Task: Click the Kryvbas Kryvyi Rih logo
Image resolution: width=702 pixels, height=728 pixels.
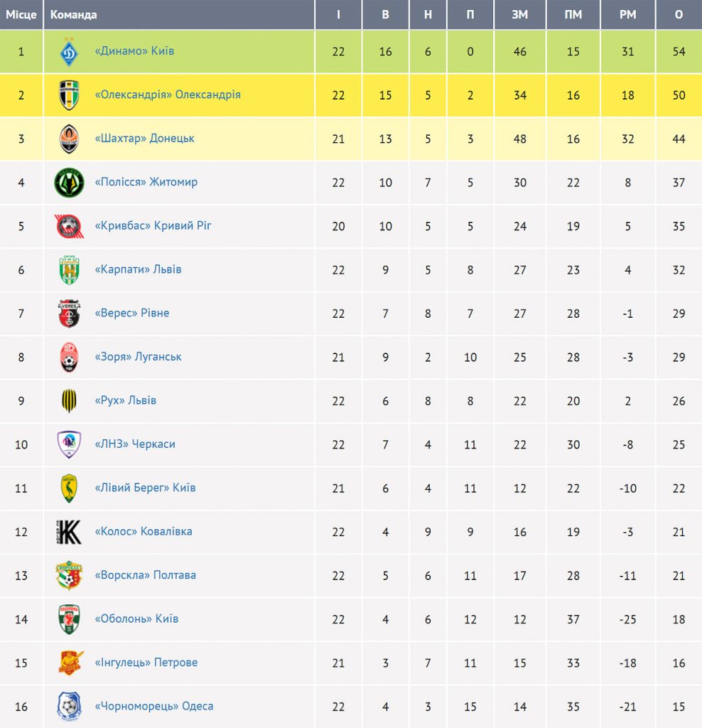Action: (x=69, y=226)
